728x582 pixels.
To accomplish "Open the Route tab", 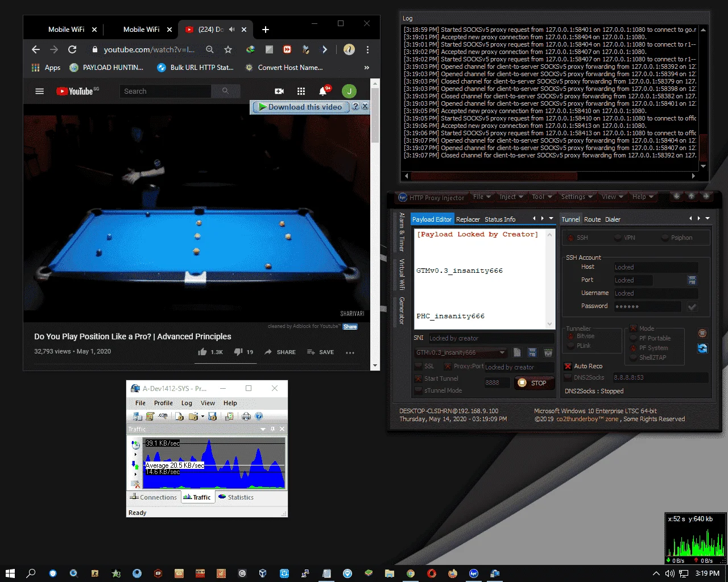I will [592, 219].
